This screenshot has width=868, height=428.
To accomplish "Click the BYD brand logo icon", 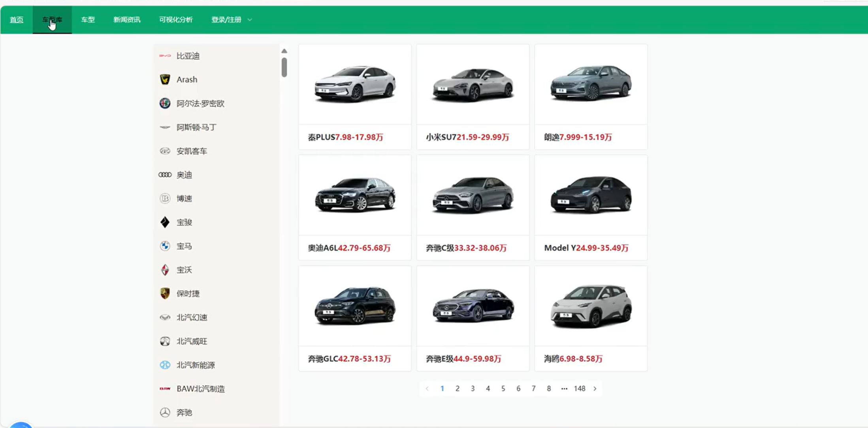I will coord(165,56).
